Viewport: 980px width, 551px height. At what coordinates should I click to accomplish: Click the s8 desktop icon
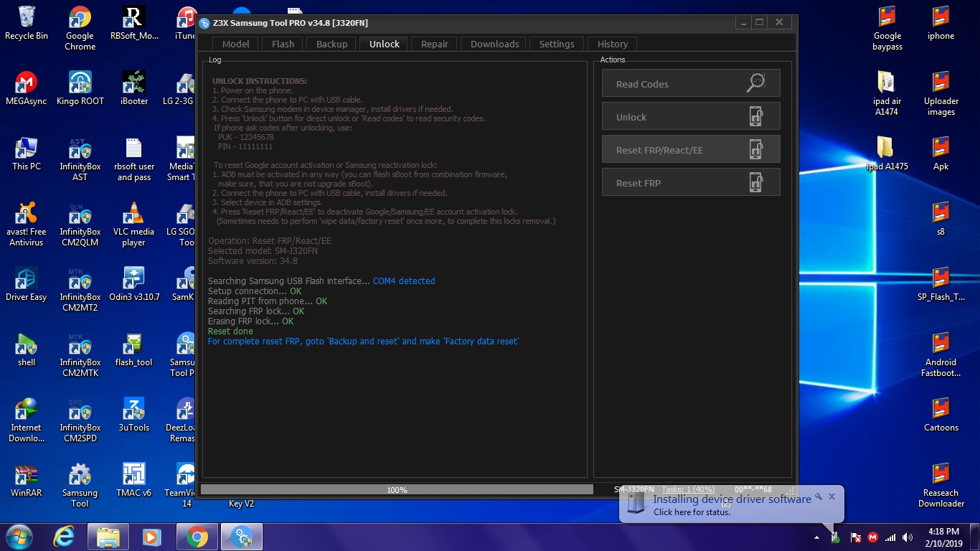[x=941, y=219]
